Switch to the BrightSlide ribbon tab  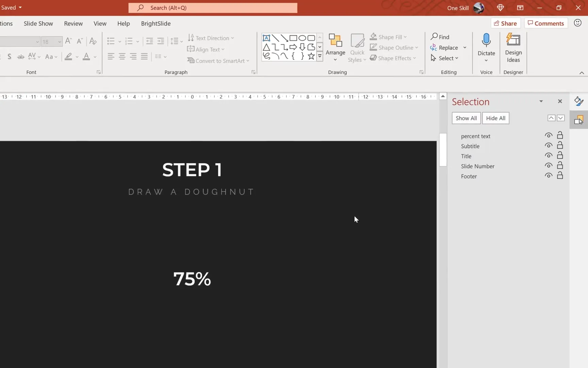[156, 24]
